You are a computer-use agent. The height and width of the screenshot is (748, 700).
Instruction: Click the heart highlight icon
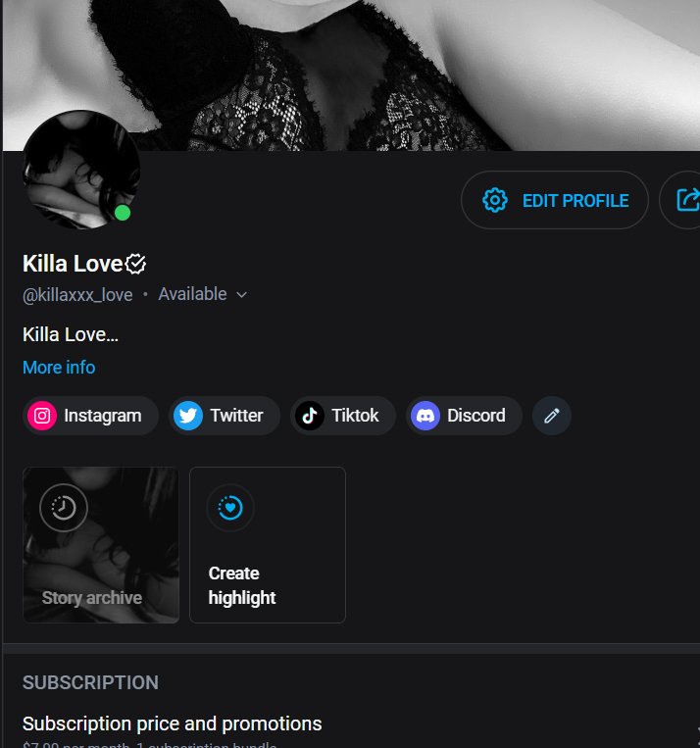click(x=230, y=508)
